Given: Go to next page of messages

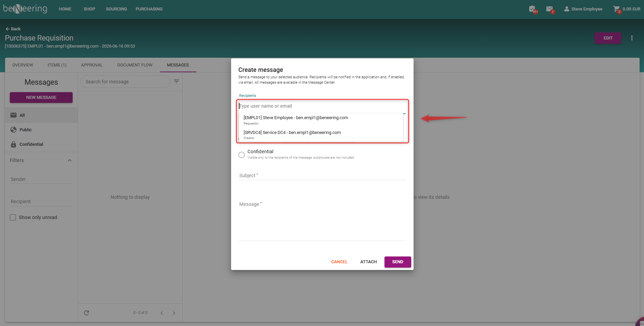Looking at the screenshot, I should pos(174,313).
